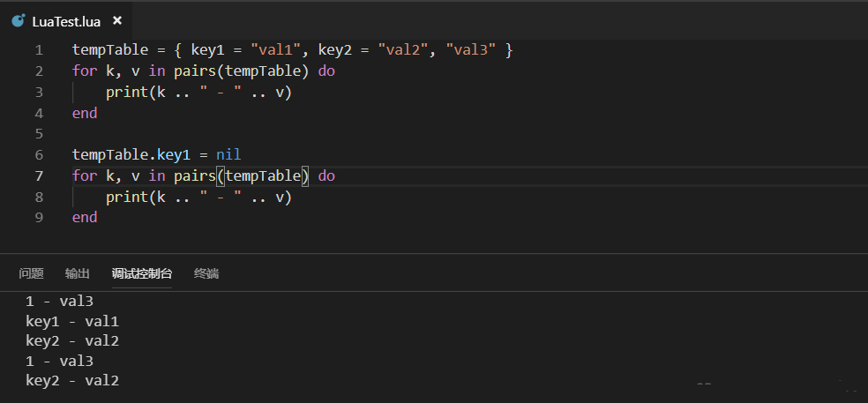Viewport: 868px width, 403px height.
Task: Open the 问题 panel tab
Action: click(x=31, y=273)
